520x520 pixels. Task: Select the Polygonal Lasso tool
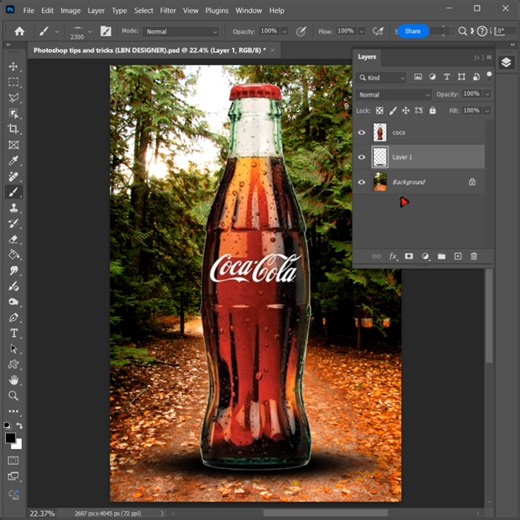[13, 98]
